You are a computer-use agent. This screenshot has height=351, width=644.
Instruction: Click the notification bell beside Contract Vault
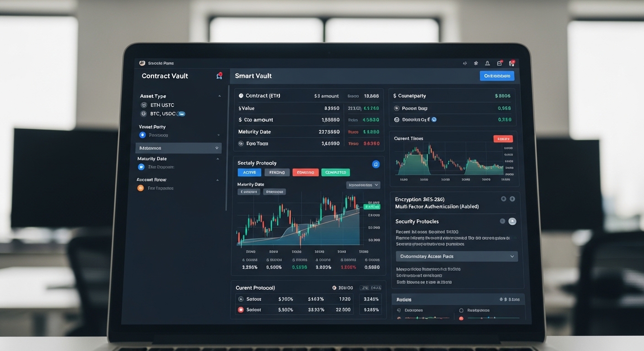(x=219, y=76)
